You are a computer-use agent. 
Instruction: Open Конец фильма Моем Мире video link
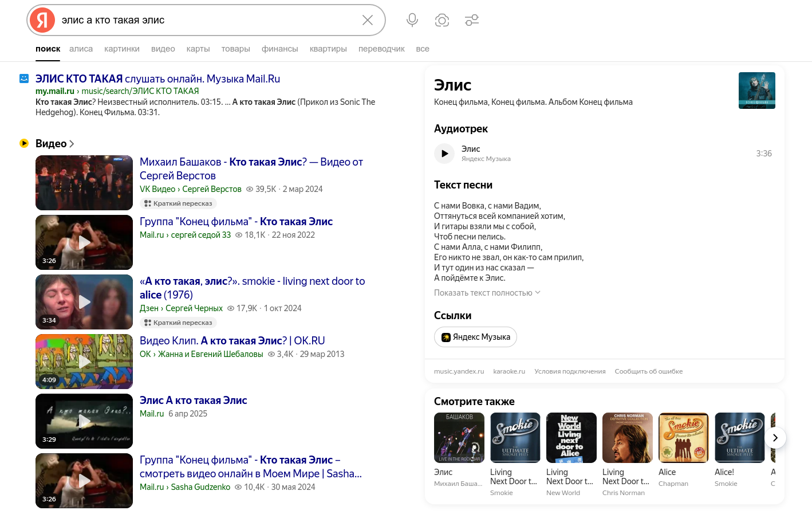click(251, 467)
